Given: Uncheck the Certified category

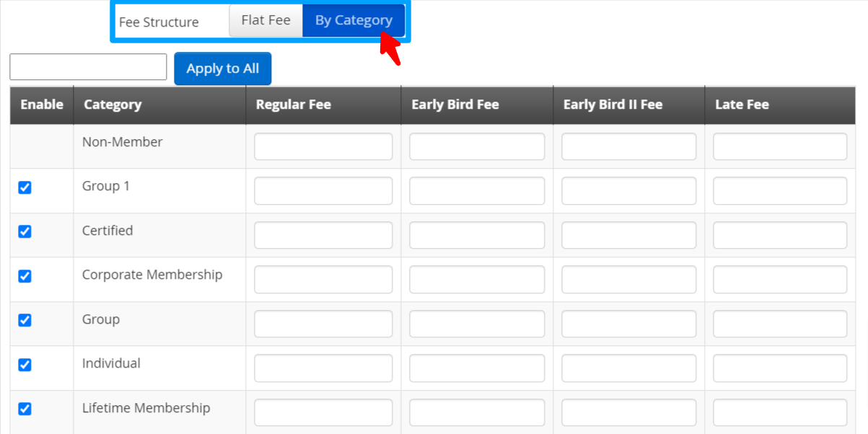Looking at the screenshot, I should [x=25, y=231].
